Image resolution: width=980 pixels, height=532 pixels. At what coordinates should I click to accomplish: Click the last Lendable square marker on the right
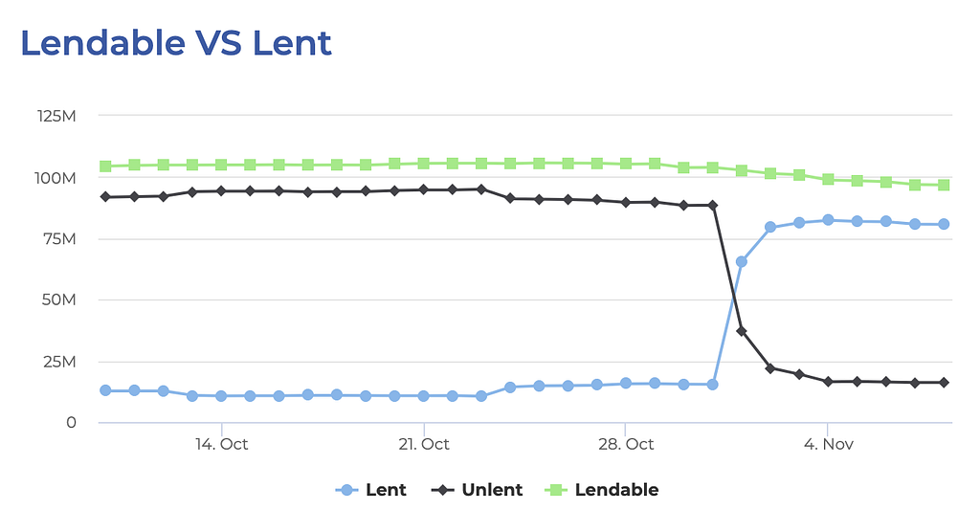point(944,185)
